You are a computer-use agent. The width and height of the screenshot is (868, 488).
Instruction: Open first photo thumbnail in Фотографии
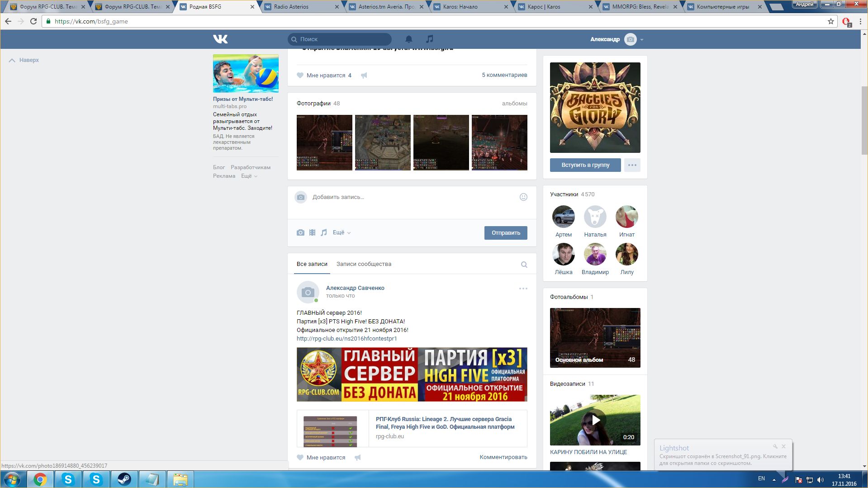pos(324,142)
